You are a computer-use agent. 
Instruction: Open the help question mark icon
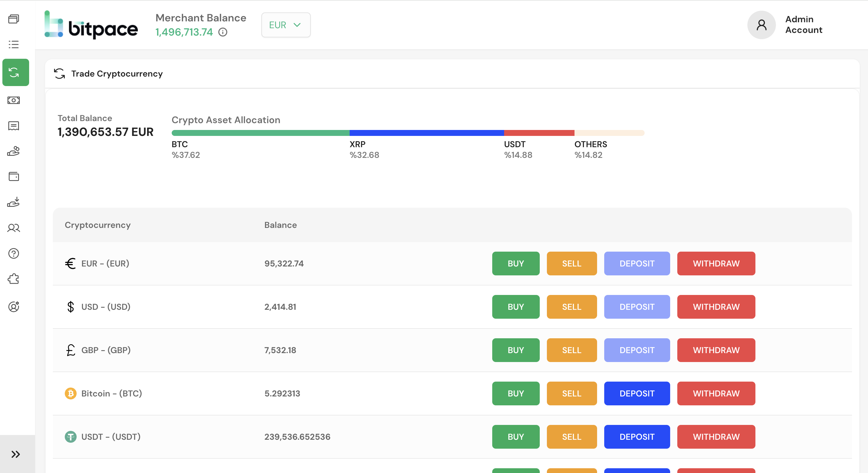click(14, 253)
